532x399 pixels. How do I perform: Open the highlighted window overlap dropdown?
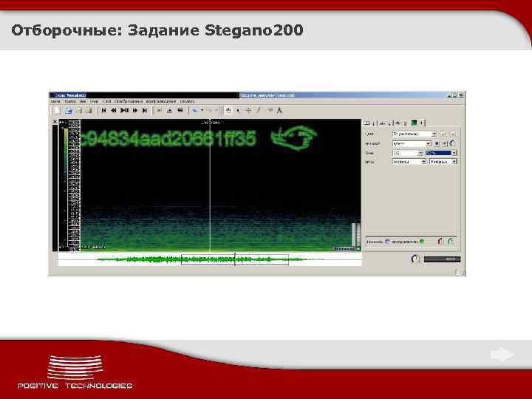tap(441, 154)
